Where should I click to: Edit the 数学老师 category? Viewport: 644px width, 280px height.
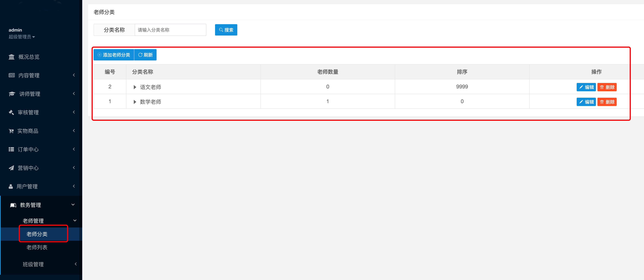coord(586,102)
